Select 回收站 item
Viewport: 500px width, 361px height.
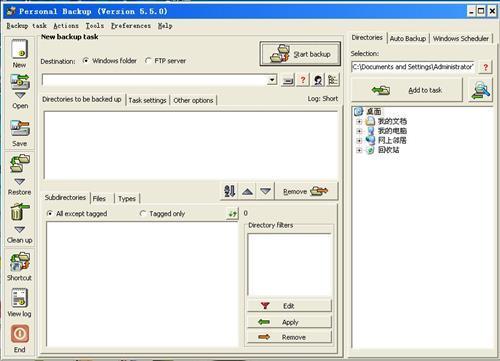[x=388, y=150]
